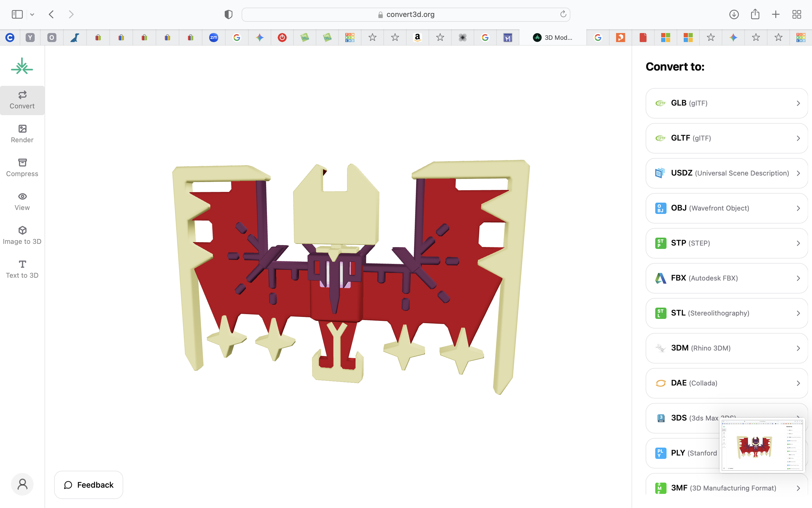
Task: Switch to the purple M tab
Action: [508, 37]
